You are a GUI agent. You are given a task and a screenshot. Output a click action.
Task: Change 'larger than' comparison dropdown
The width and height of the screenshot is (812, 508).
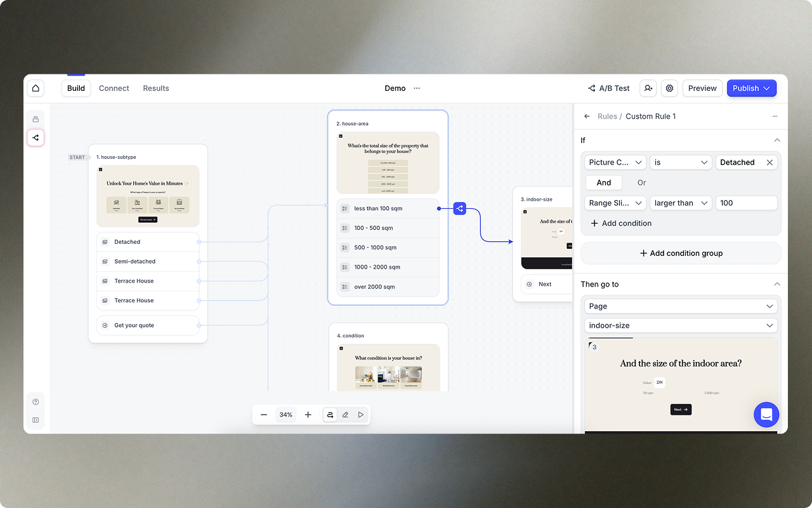tap(681, 203)
